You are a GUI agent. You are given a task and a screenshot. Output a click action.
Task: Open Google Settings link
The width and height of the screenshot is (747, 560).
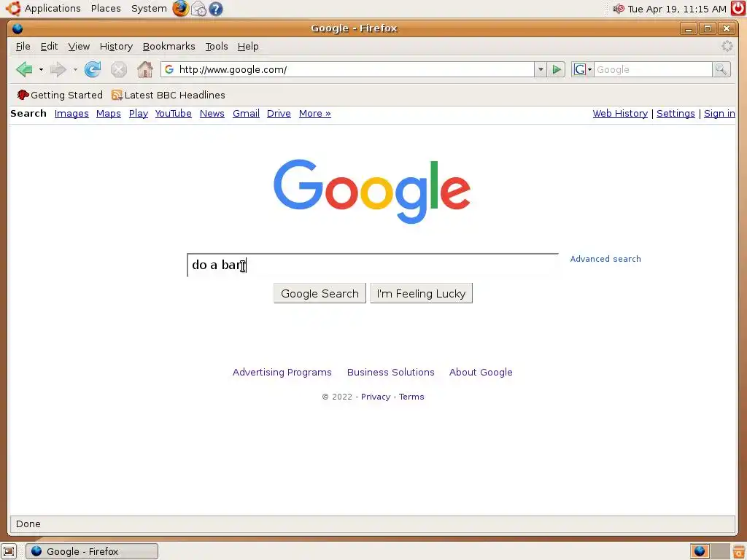tap(676, 113)
